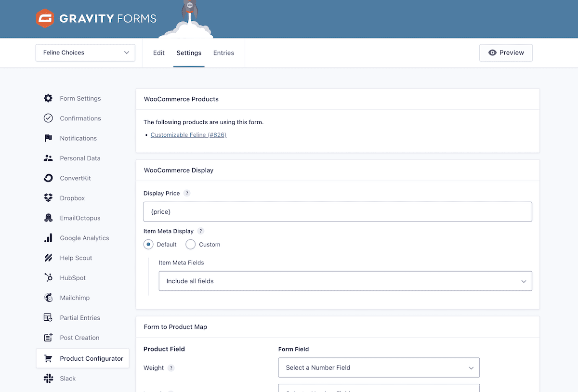This screenshot has width=578, height=392.
Task: Click the eye icon in Preview button
Action: 492,52
